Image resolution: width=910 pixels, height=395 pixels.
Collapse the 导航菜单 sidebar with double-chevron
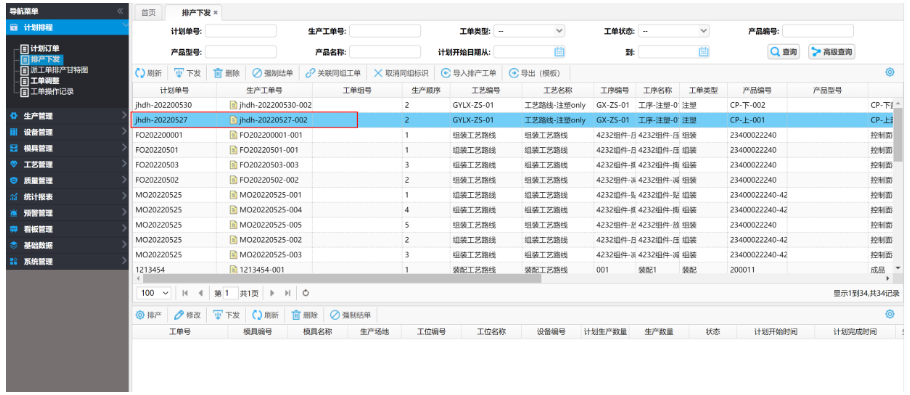(120, 11)
